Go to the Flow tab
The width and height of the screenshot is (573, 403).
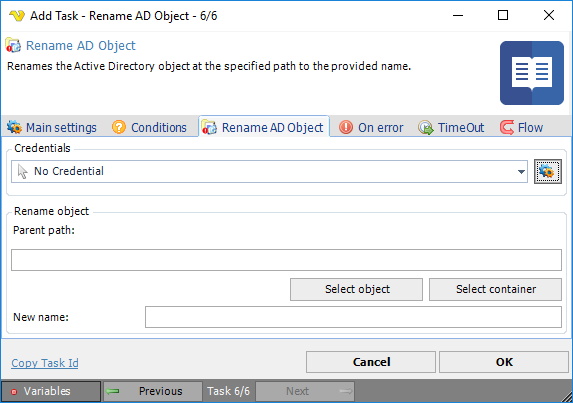521,127
